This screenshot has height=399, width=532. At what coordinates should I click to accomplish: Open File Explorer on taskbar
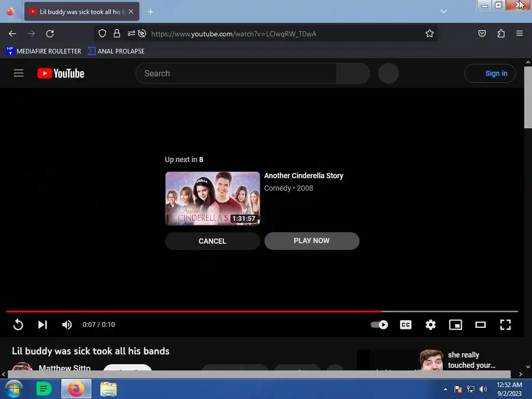click(x=109, y=389)
